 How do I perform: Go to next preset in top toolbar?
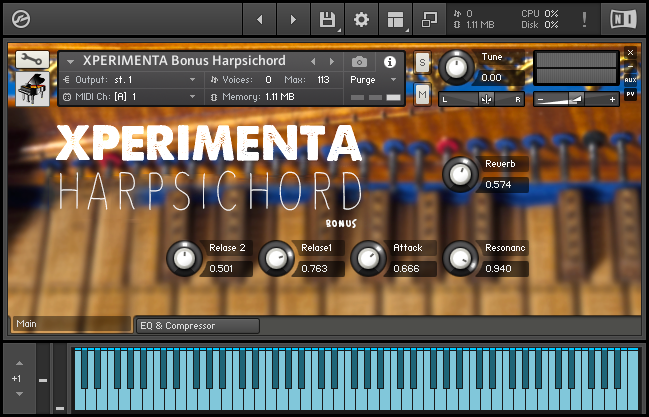pos(293,19)
